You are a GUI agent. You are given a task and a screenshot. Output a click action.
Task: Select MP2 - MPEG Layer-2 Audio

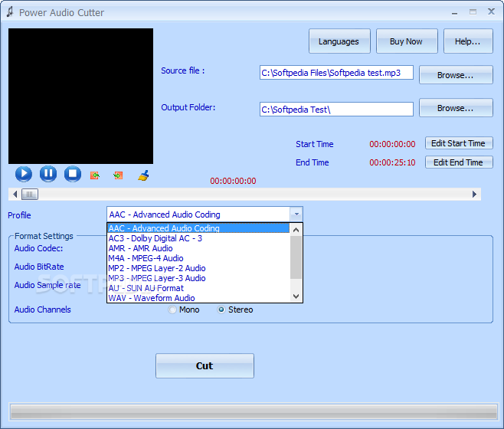(x=198, y=268)
